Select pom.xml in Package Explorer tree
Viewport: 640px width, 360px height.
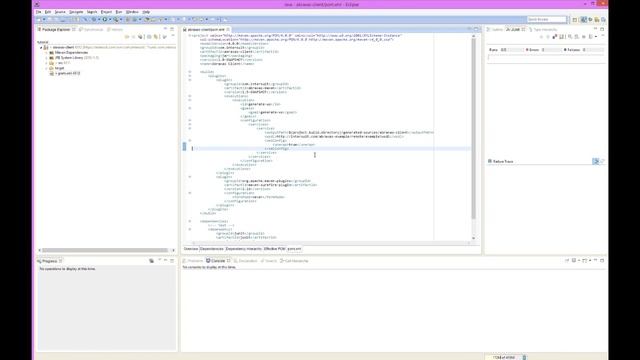65,73
